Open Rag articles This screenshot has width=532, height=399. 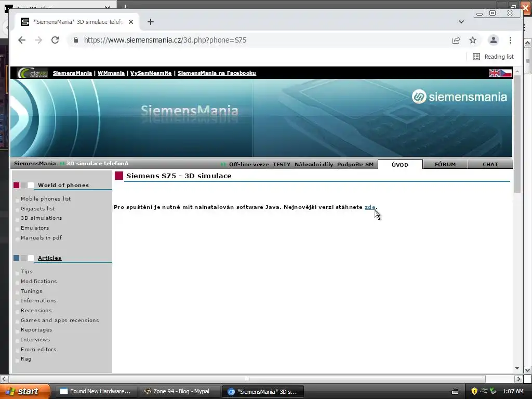click(x=26, y=359)
